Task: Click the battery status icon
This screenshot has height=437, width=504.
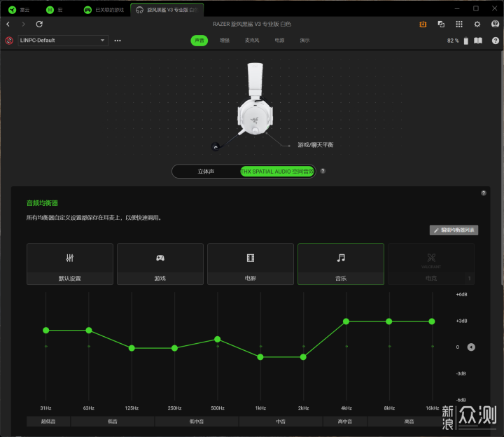Action: 466,41
